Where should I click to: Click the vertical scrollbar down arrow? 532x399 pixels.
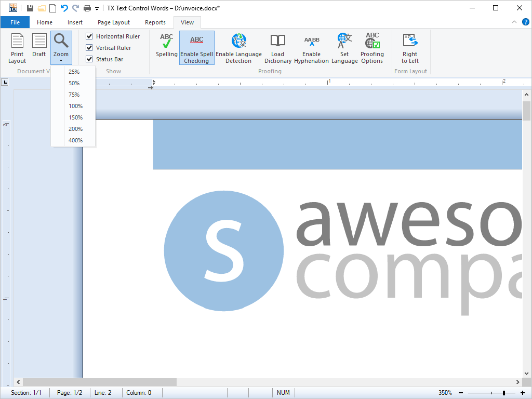click(x=526, y=373)
